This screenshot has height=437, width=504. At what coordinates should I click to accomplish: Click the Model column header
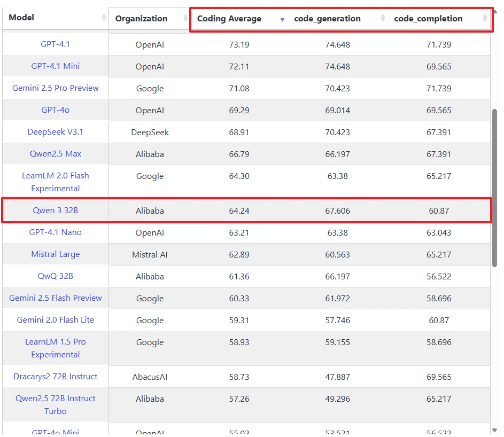tap(55, 17)
